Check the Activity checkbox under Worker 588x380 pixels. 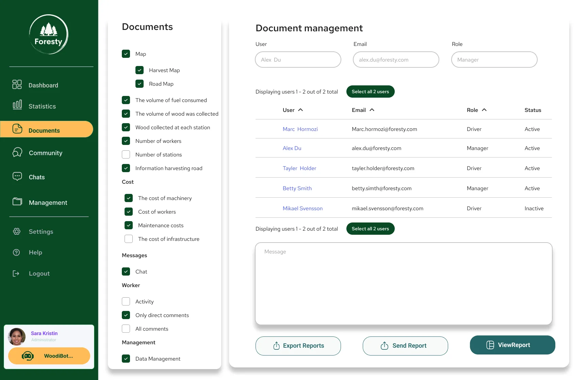point(126,301)
